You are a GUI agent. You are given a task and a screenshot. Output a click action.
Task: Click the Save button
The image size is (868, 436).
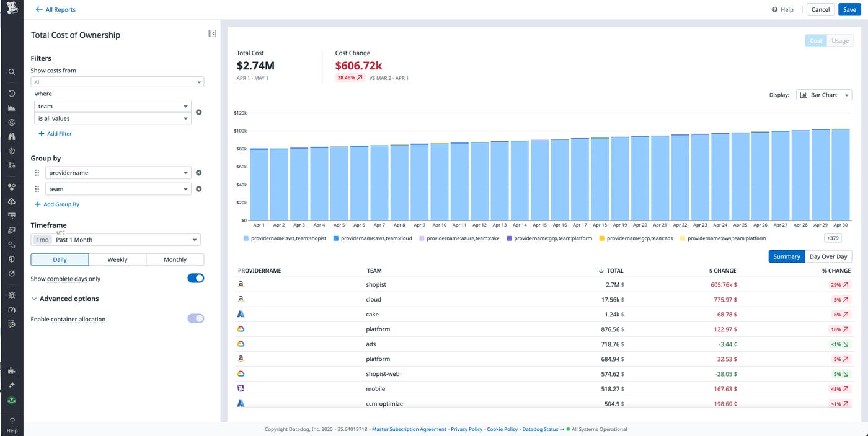click(x=849, y=9)
